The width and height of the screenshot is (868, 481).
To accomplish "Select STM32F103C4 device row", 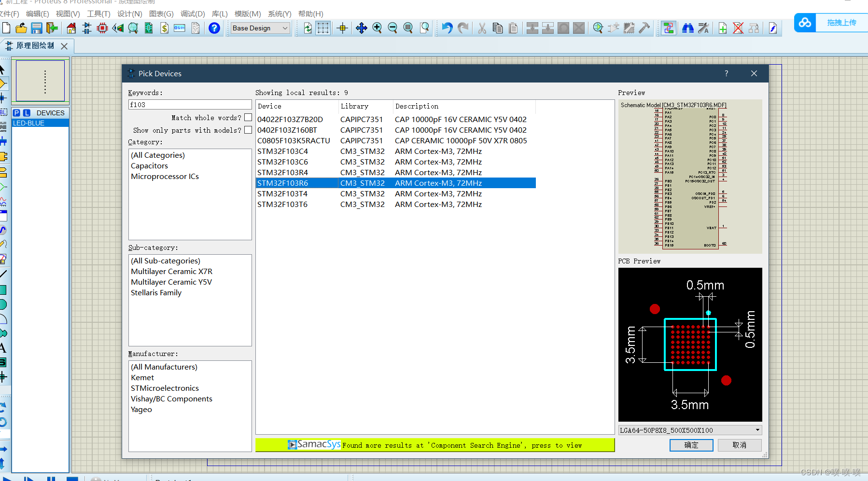I will click(396, 151).
